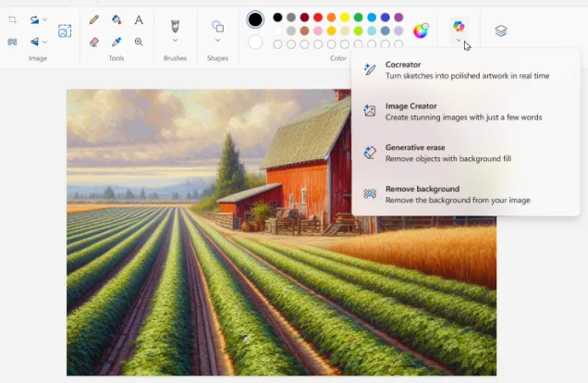This screenshot has height=383, width=588.
Task: Expand the Brushes dropdown chevron
Action: click(175, 40)
